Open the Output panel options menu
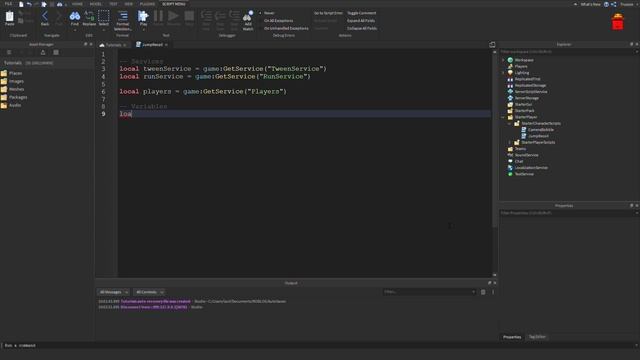Image resolution: width=640 pixels, height=360 pixels. coord(493,292)
